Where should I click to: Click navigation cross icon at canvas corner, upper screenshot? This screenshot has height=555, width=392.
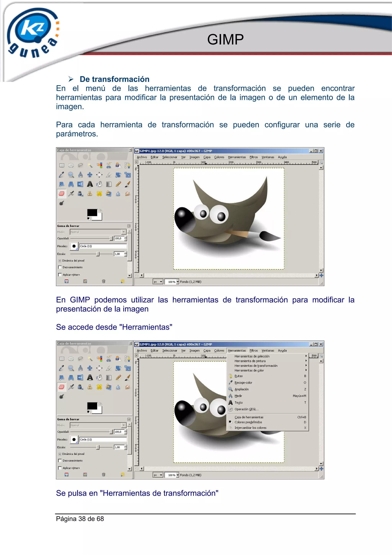pyautogui.click(x=321, y=275)
